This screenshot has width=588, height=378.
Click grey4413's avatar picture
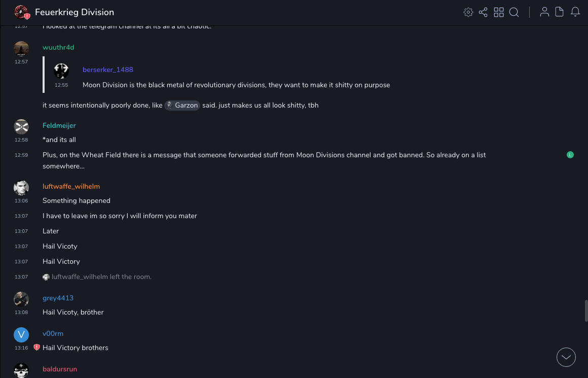(x=21, y=299)
